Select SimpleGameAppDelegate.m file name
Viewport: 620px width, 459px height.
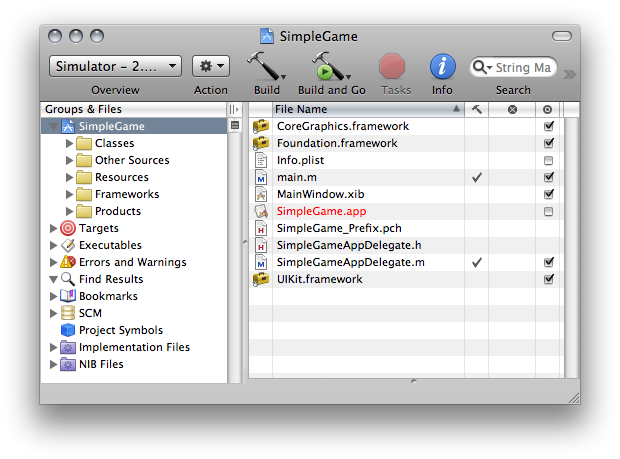351,262
